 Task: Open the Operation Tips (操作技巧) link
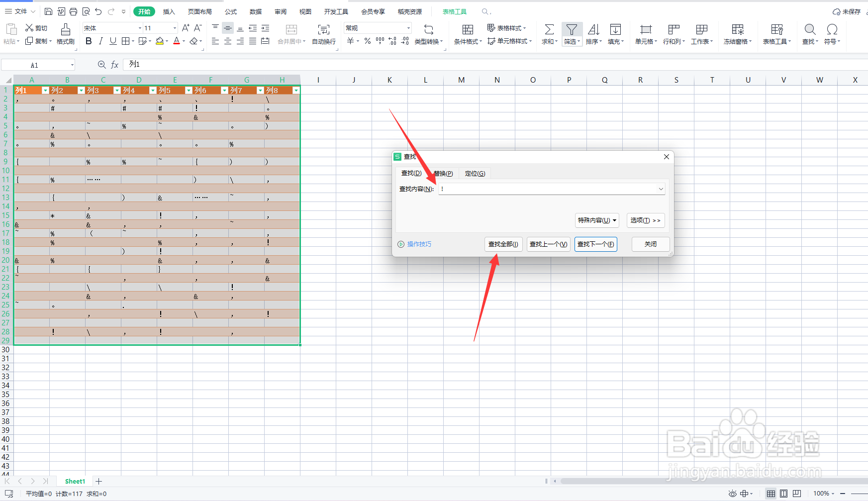point(415,244)
